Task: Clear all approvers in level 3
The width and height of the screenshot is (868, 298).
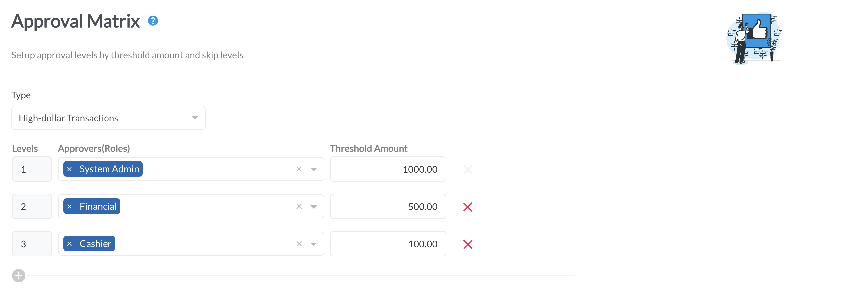Action: tap(299, 244)
